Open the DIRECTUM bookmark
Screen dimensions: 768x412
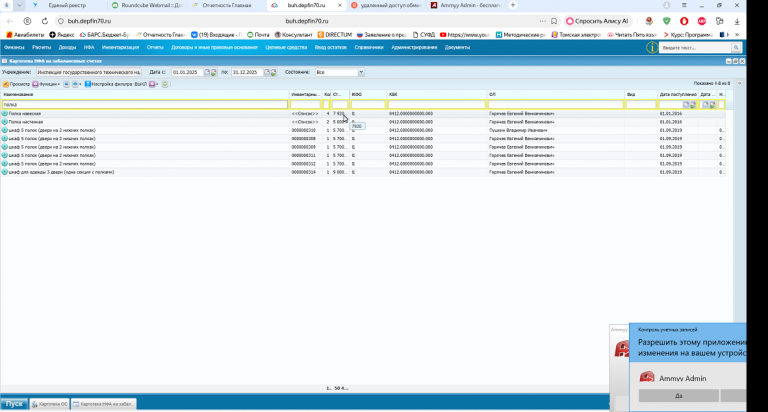(x=335, y=35)
